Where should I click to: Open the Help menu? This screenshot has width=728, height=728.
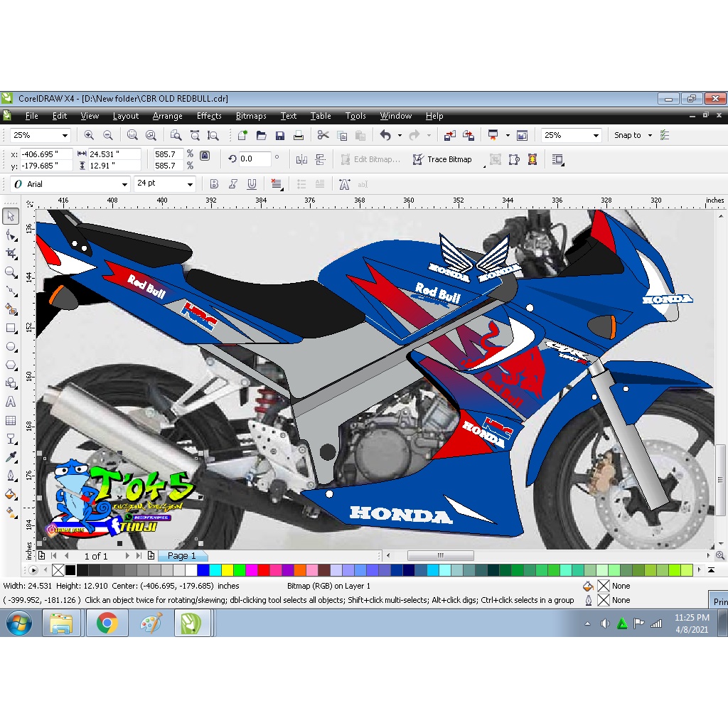(x=434, y=116)
